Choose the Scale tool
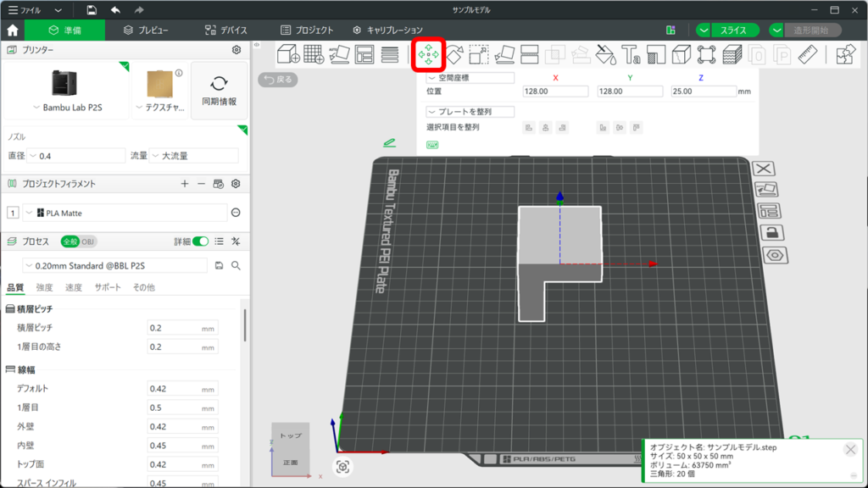The image size is (868, 488). pyautogui.click(x=479, y=55)
